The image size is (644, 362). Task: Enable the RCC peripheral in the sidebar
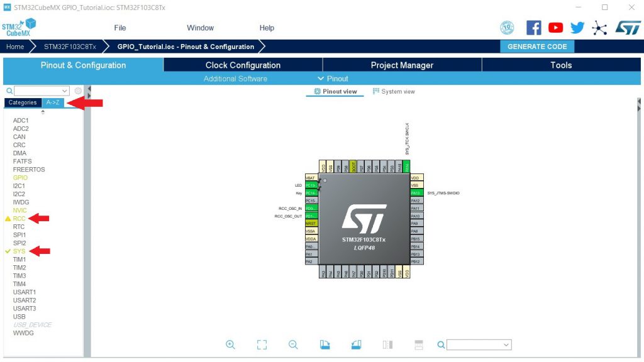19,218
